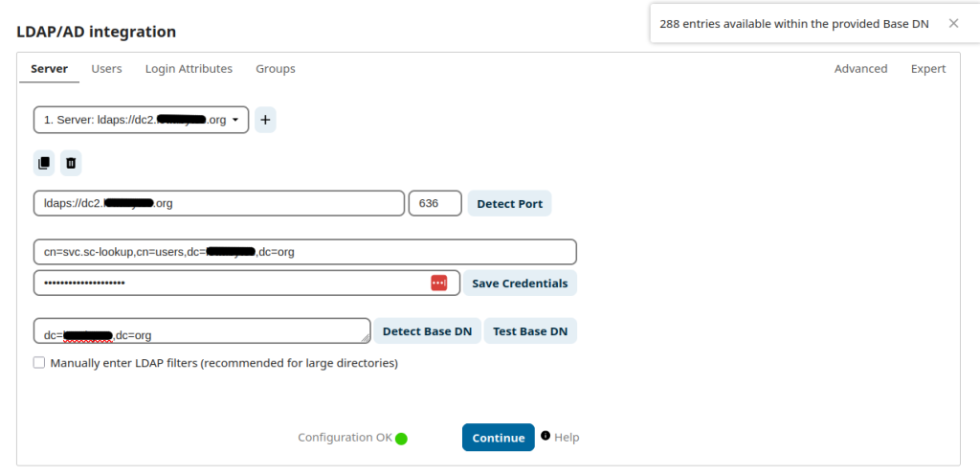
Task: Add a new server configuration
Action: [265, 120]
